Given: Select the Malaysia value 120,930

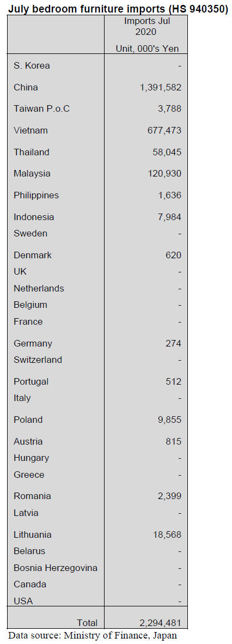Looking at the screenshot, I should click(164, 174).
